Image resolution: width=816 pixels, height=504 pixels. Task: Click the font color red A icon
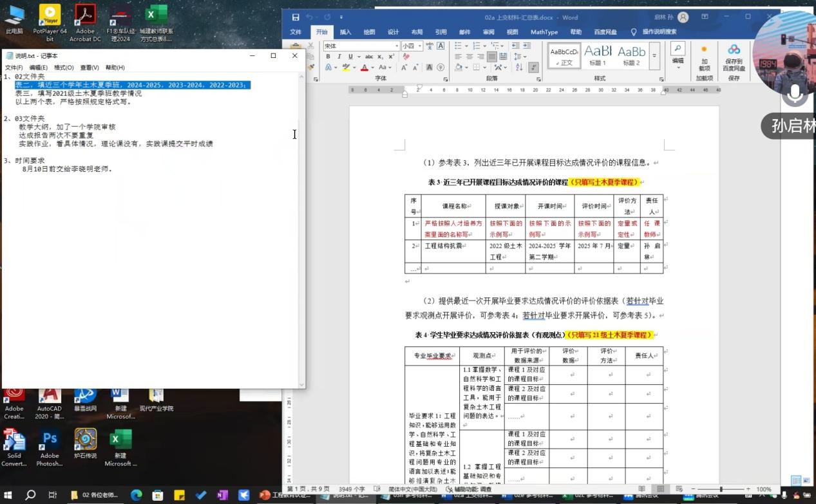coord(365,68)
